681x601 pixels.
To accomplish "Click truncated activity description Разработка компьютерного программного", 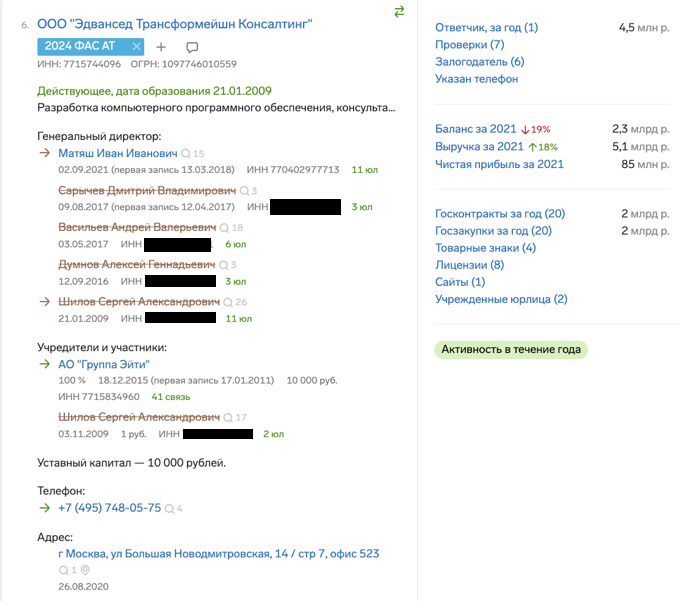I will (216, 108).
